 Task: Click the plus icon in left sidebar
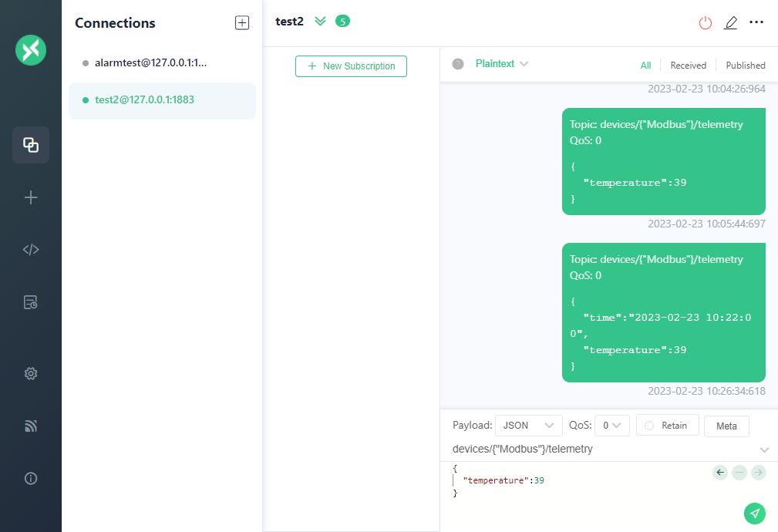pyautogui.click(x=31, y=197)
